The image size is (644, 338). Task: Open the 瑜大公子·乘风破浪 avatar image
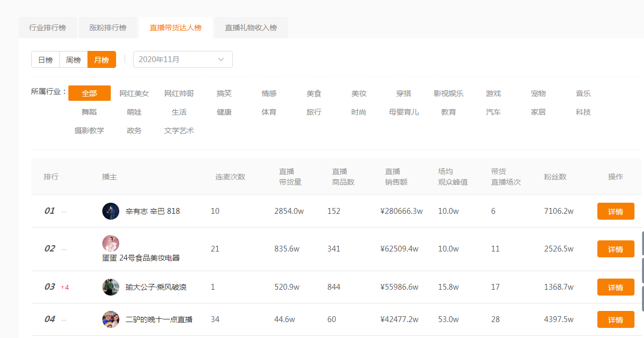[x=109, y=287]
